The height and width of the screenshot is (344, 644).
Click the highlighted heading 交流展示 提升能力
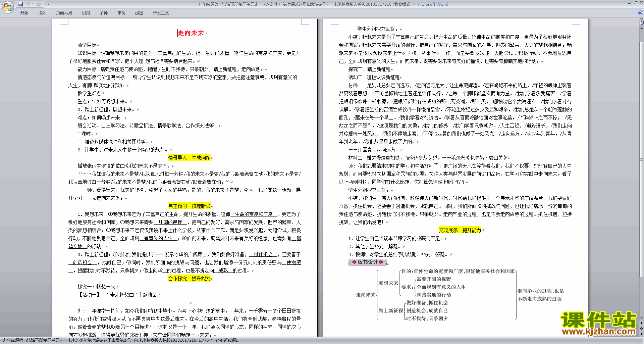click(x=460, y=230)
